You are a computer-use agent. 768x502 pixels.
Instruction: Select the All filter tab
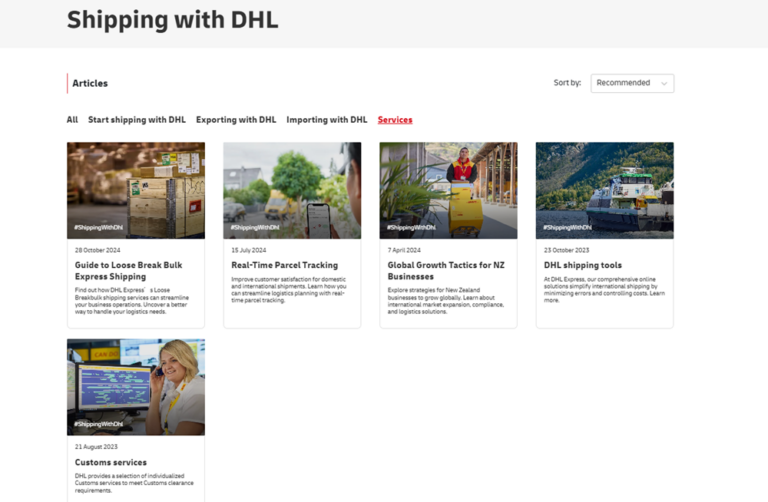[72, 120]
